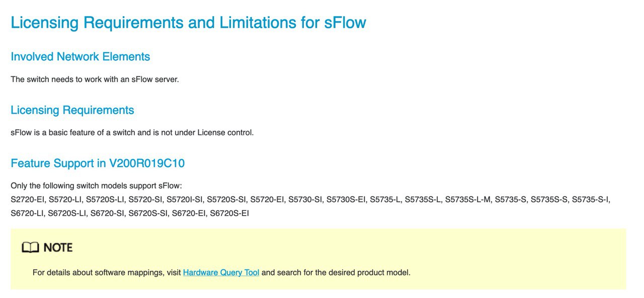Select the Licensing Requirements subheading
Screen dimensions: 644x298
pos(72,110)
